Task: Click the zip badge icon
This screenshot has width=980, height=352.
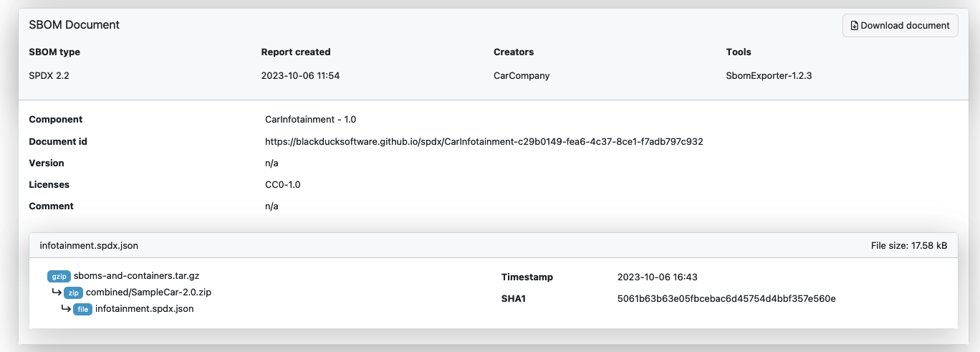Action: 73,292
